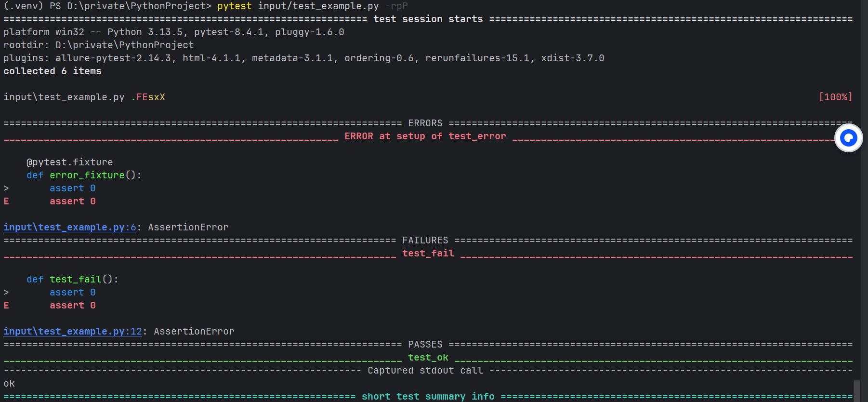This screenshot has width=868, height=402.
Task: Click 'ERROR at setup of test_error' heading
Action: pyautogui.click(x=425, y=136)
